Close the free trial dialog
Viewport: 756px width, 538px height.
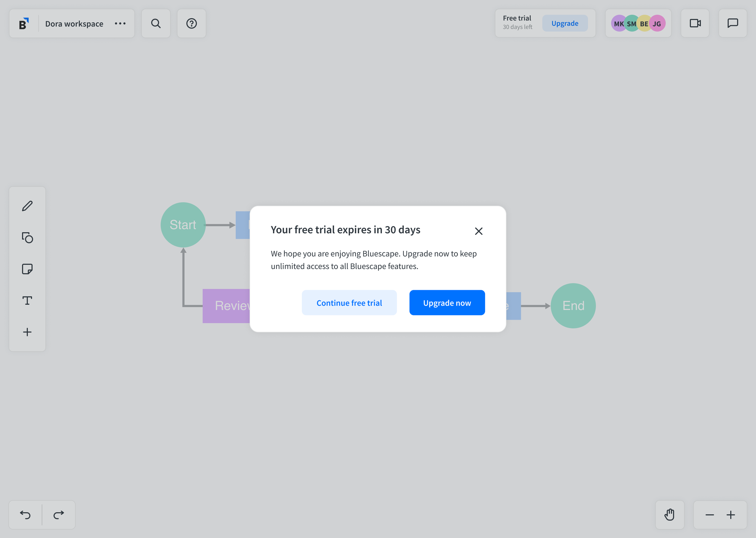pyautogui.click(x=479, y=231)
